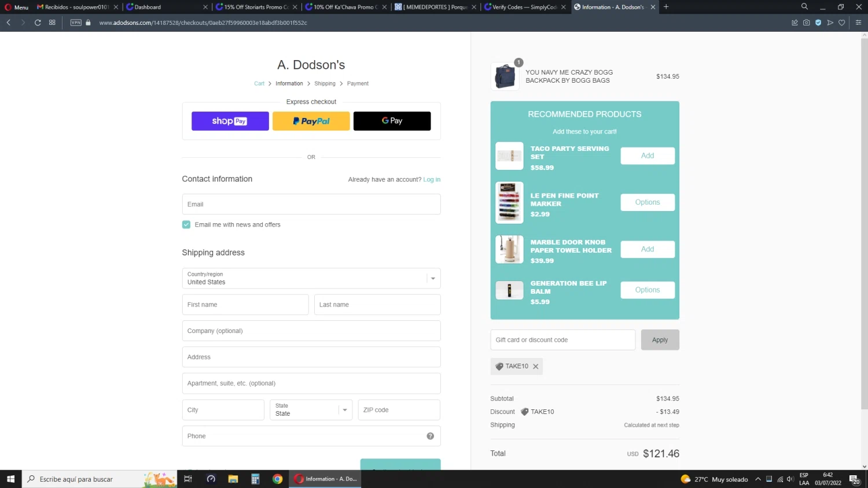Click the volume speaker tray icon
The image size is (868, 488).
click(790, 479)
